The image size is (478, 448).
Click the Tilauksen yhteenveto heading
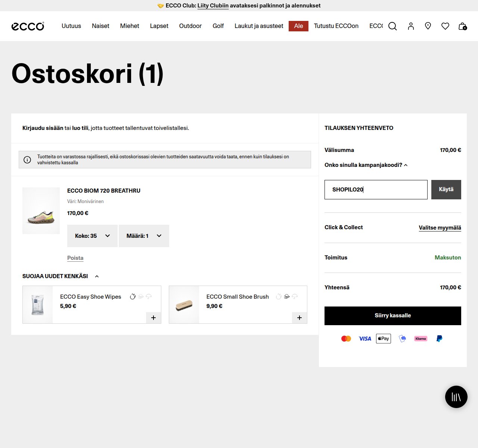coord(359,128)
